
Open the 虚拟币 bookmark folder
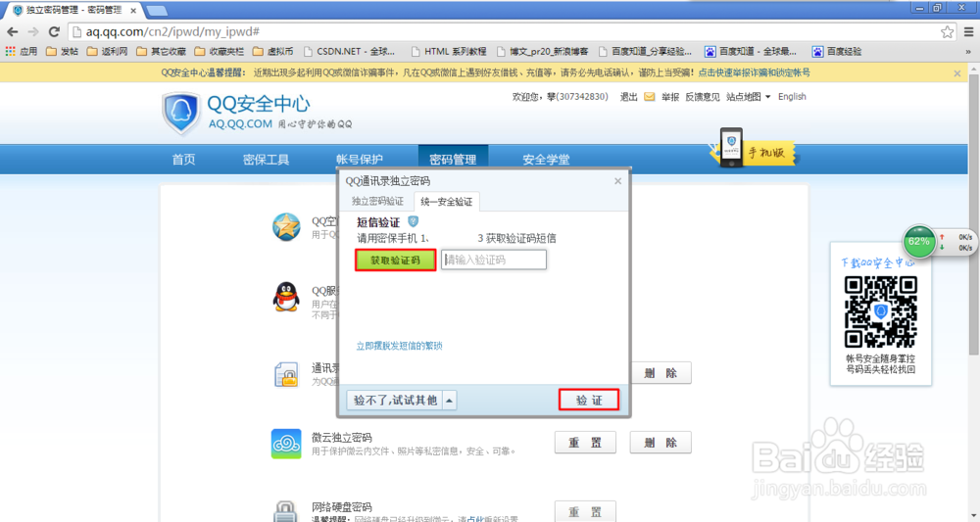[273, 51]
